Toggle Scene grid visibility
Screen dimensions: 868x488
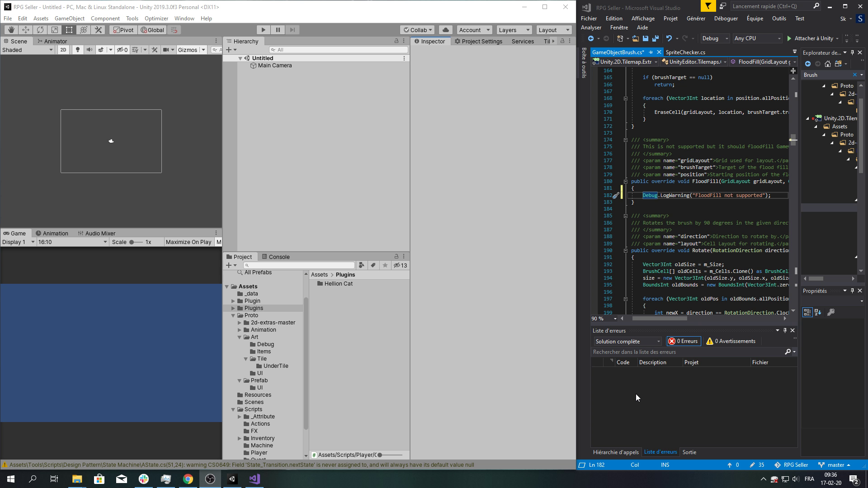point(135,50)
